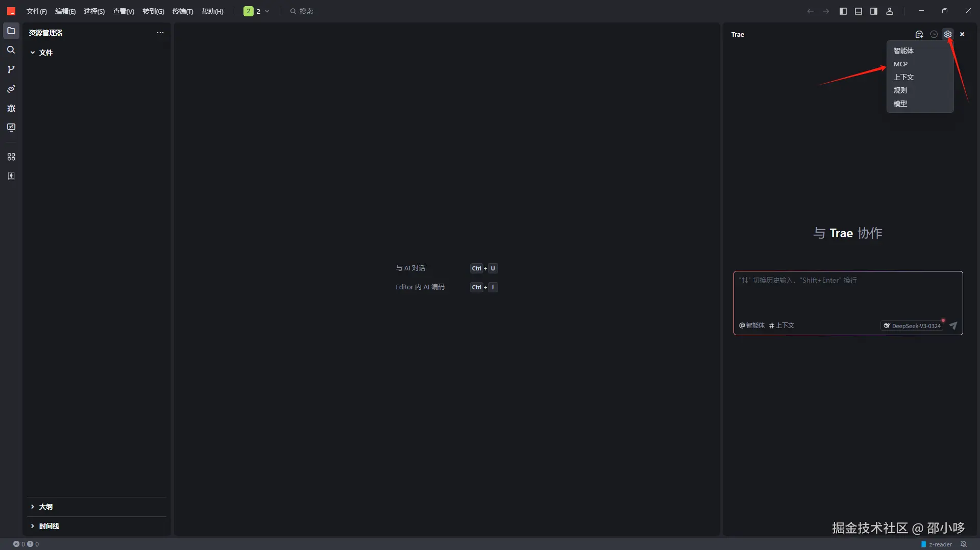Expand the 大纲 outline section
This screenshot has width=980, height=550.
(97, 507)
